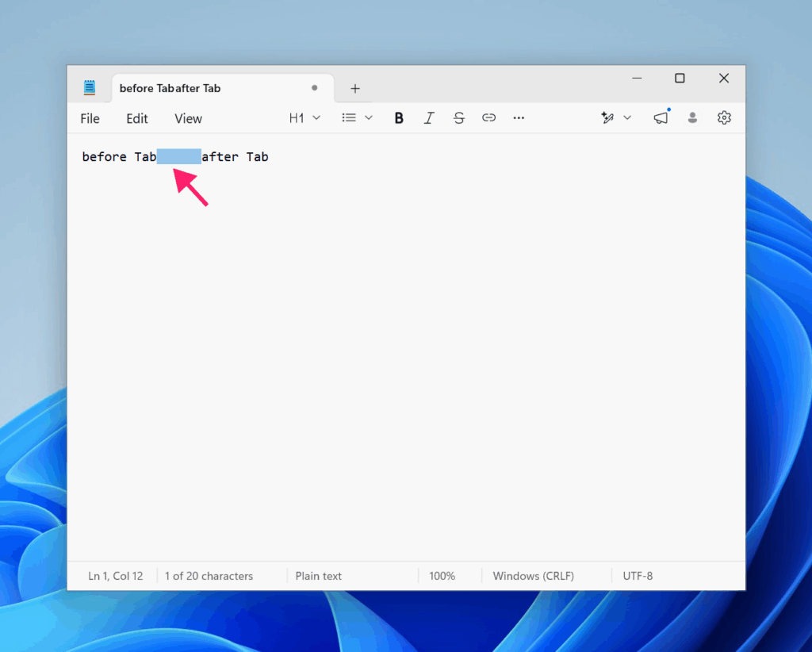Screen dimensions: 812x652
Task: Open the View menu
Action: [188, 119]
